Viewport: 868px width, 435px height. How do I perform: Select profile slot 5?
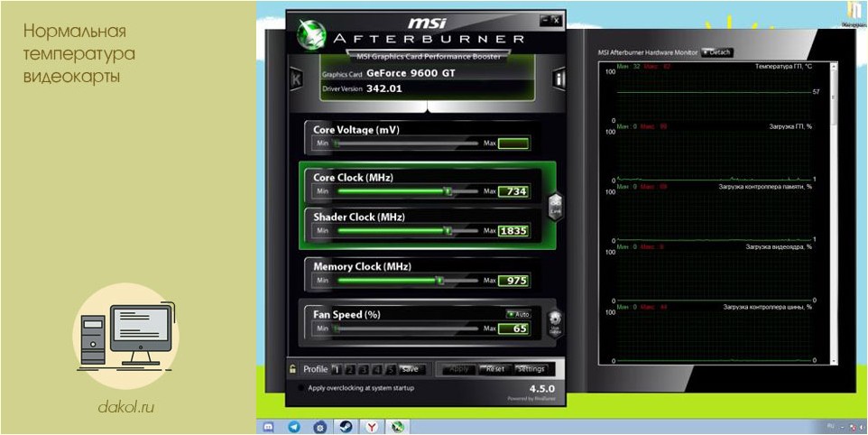click(x=391, y=369)
